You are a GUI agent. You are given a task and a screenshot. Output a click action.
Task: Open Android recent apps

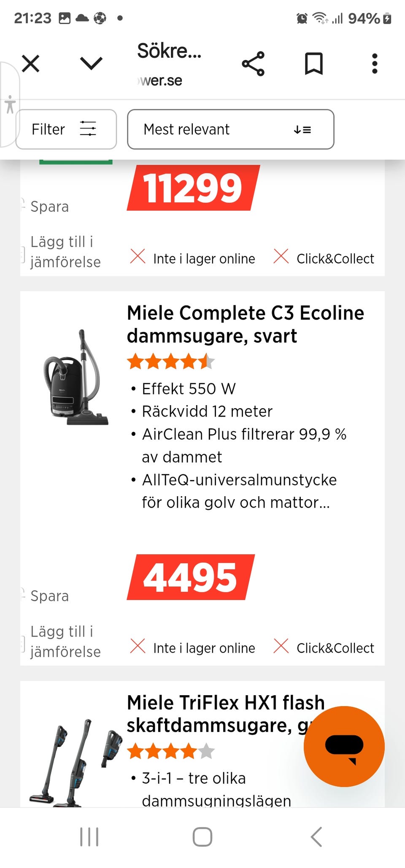pos(89,837)
